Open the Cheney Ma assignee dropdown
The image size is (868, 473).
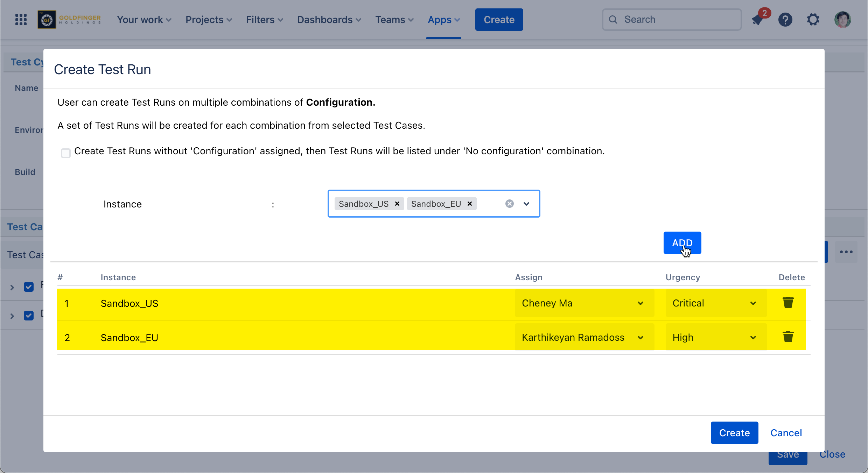tap(584, 303)
